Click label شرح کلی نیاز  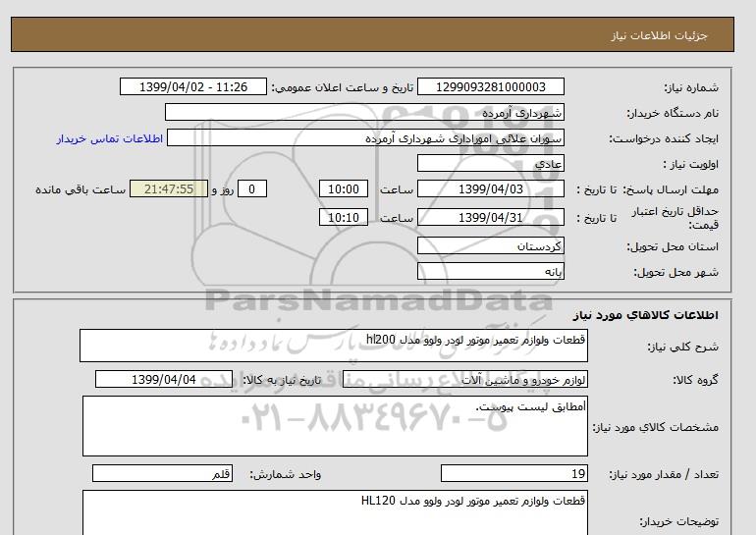[x=682, y=347]
